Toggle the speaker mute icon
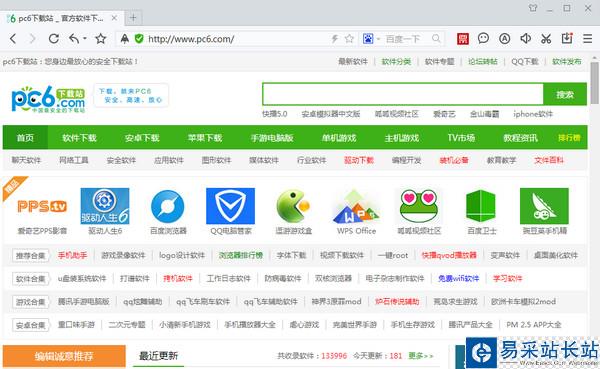The height and width of the screenshot is (369, 600). click(525, 38)
